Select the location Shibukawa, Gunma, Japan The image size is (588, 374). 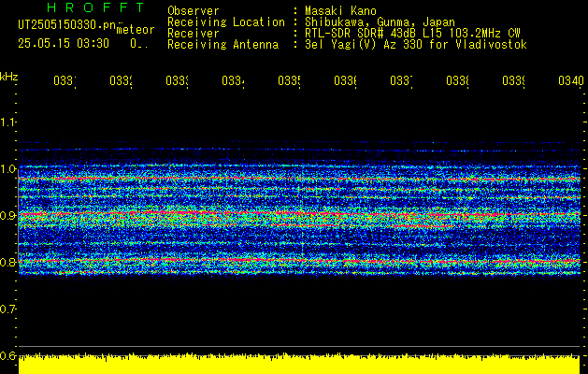click(380, 22)
